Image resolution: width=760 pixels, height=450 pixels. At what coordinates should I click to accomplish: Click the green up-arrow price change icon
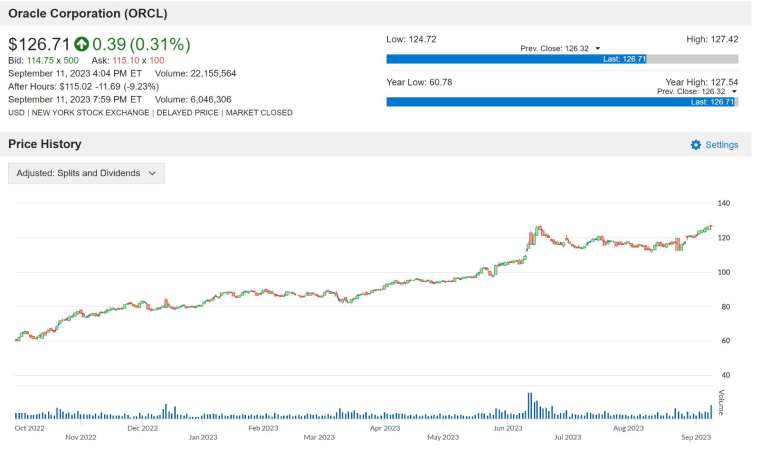tap(81, 44)
